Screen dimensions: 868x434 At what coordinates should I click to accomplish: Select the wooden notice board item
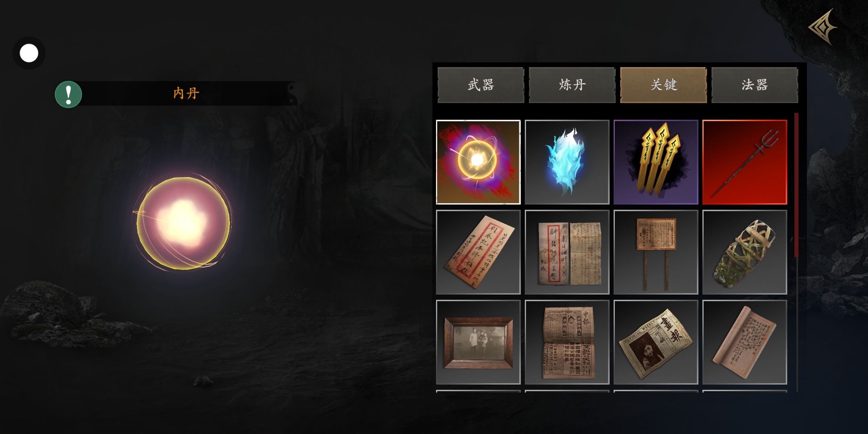tap(656, 252)
